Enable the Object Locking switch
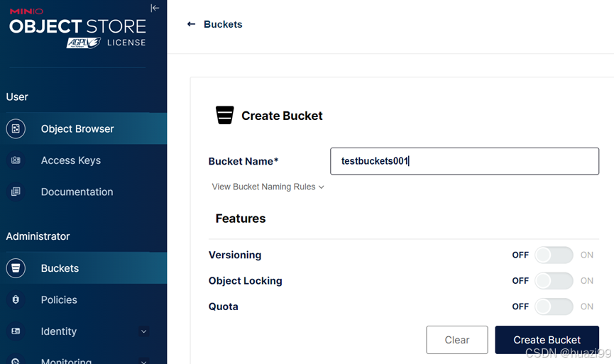This screenshot has height=364, width=614. [554, 281]
